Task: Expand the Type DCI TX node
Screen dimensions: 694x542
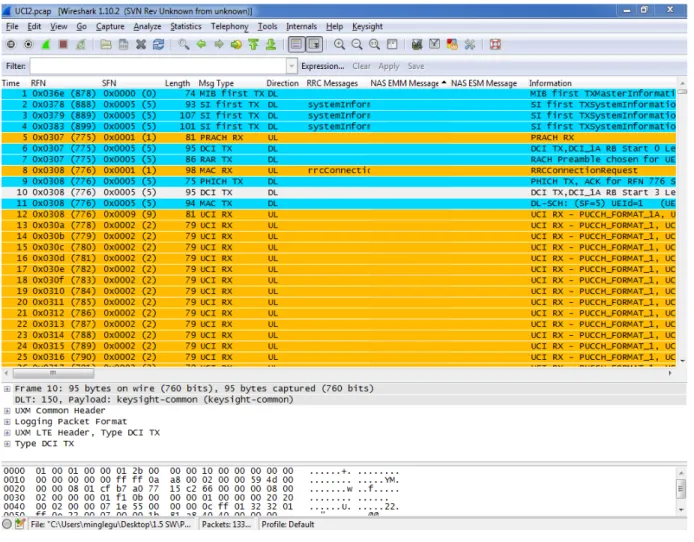Action: click(7, 444)
